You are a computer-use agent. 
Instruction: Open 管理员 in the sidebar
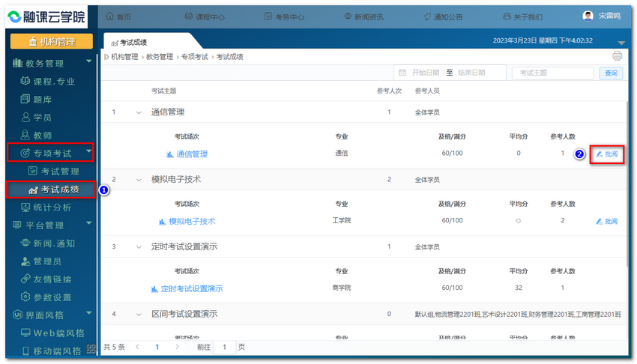[40, 261]
